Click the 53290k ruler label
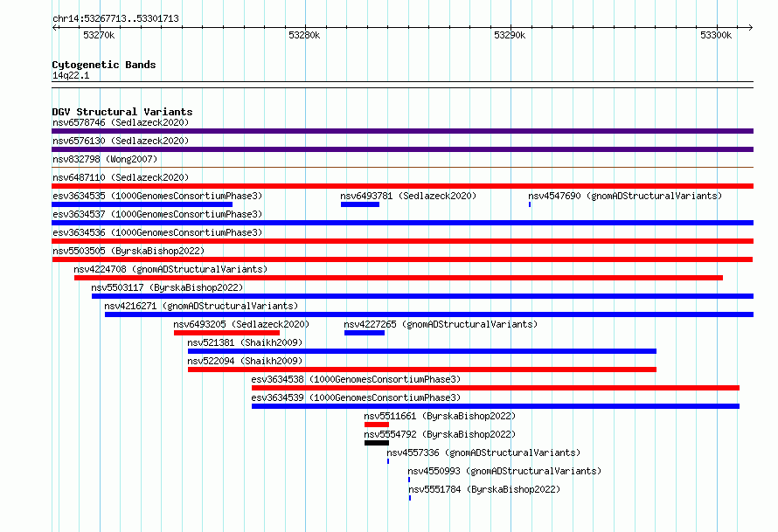Viewport: 778px width, 532px height. (x=510, y=35)
